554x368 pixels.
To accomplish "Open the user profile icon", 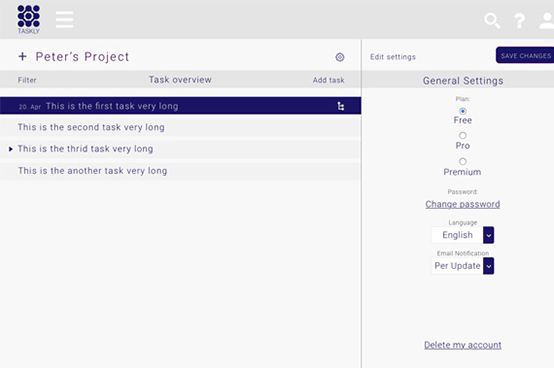I will [547, 21].
